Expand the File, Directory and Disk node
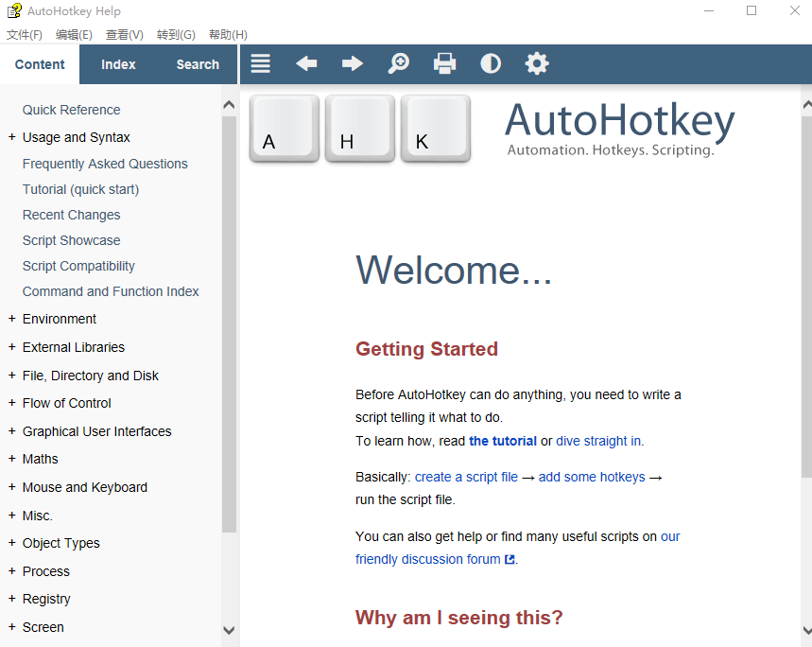This screenshot has height=647, width=812. click(x=12, y=376)
